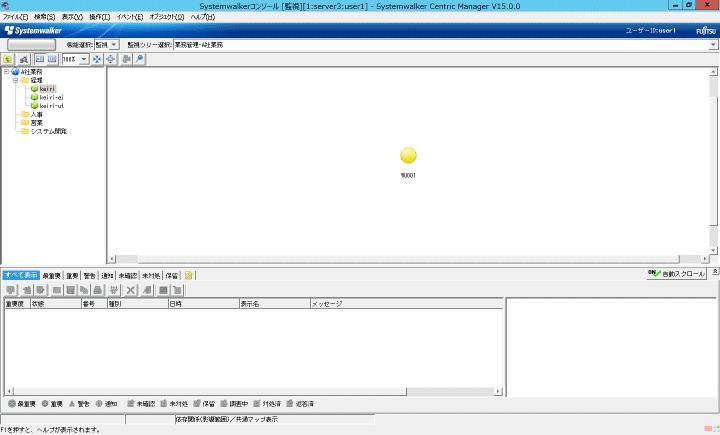Click the first event toolbar icon
Image resolution: width=720 pixels, height=435 pixels.
(x=11, y=290)
